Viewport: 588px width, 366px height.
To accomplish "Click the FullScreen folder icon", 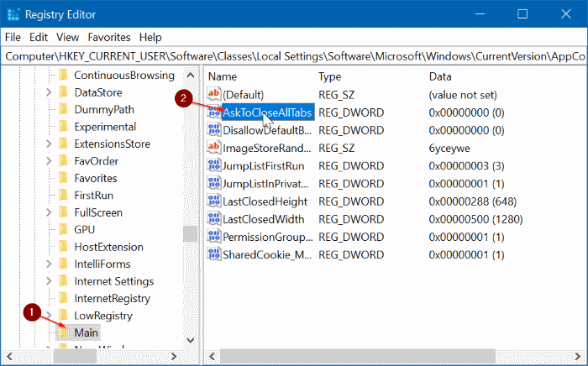I will pos(63,212).
